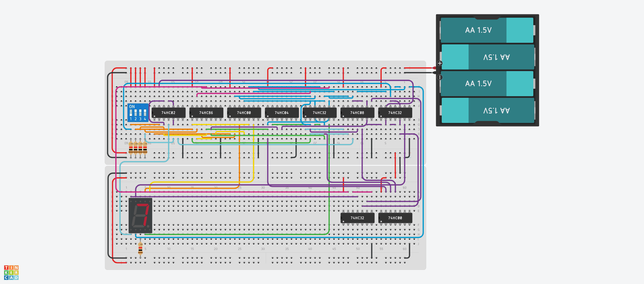Select the seven-segment display
Image resolution: width=644 pixels, height=284 pixels.
pyautogui.click(x=140, y=215)
